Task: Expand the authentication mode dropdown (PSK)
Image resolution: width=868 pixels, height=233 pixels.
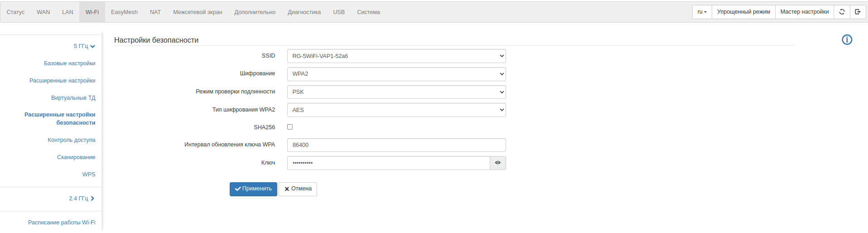Action: click(396, 92)
